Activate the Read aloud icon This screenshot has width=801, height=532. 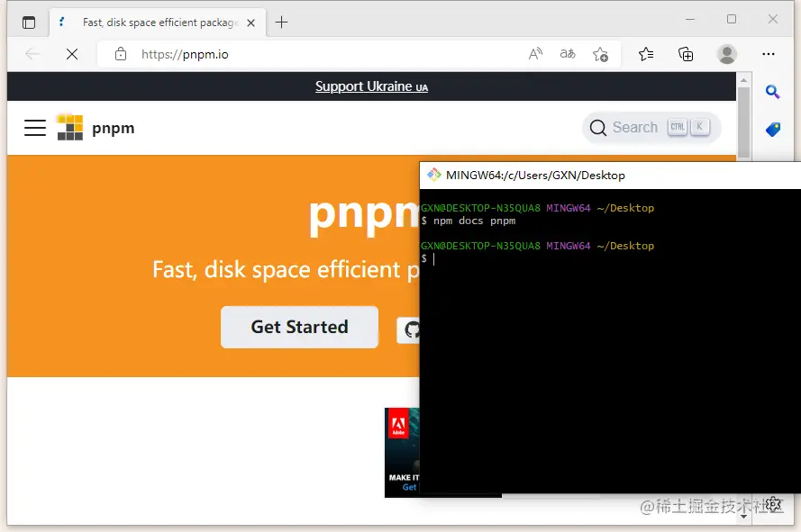[535, 54]
